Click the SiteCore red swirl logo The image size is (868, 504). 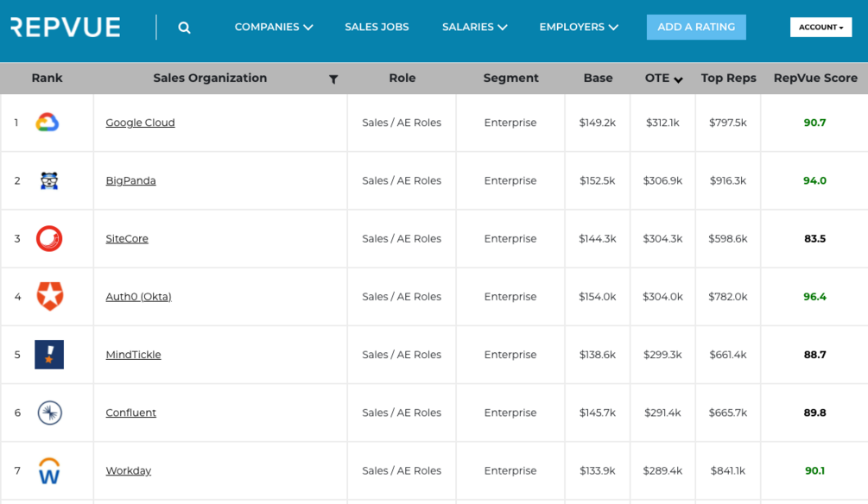[x=49, y=238]
